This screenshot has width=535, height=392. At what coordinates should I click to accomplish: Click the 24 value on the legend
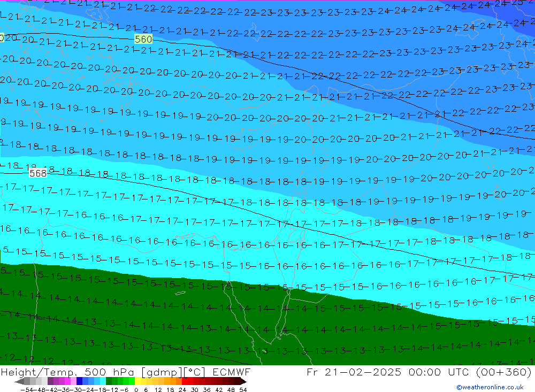pyautogui.click(x=182, y=390)
